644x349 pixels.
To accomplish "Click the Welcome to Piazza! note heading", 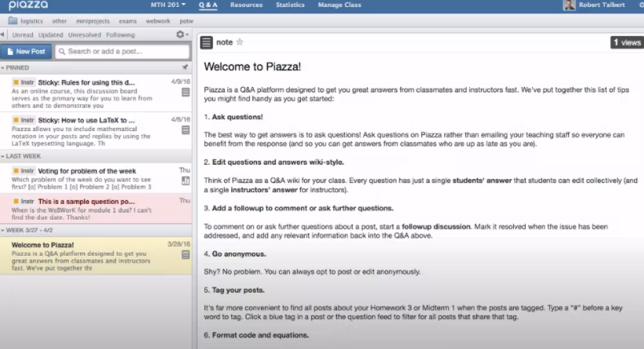I will tap(252, 67).
